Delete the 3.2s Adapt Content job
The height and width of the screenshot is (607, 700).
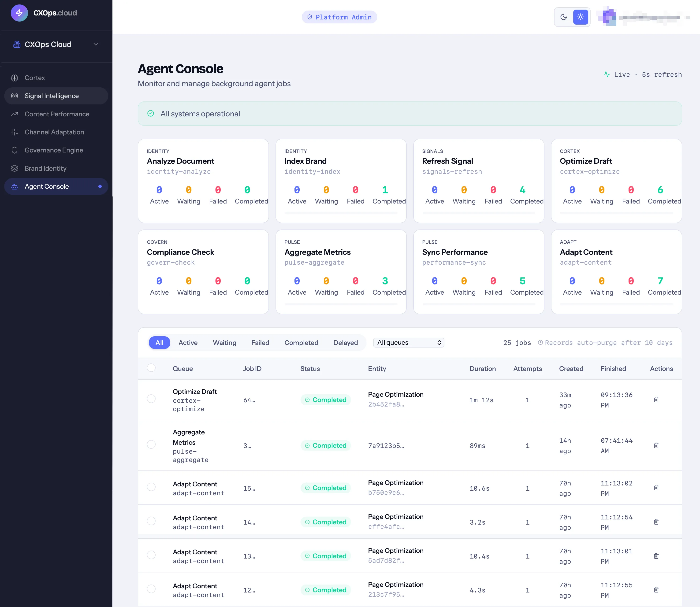(x=656, y=522)
